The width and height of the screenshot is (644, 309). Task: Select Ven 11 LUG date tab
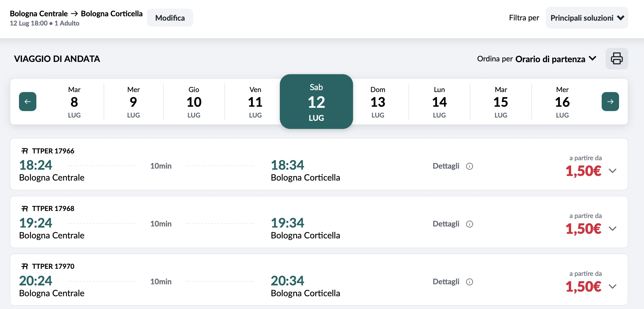[x=255, y=102]
